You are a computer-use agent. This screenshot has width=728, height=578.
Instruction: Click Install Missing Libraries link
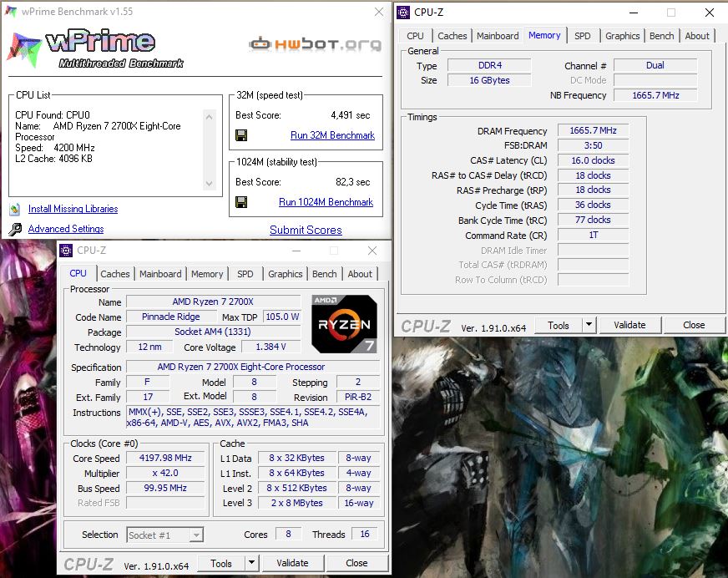pyautogui.click(x=73, y=209)
